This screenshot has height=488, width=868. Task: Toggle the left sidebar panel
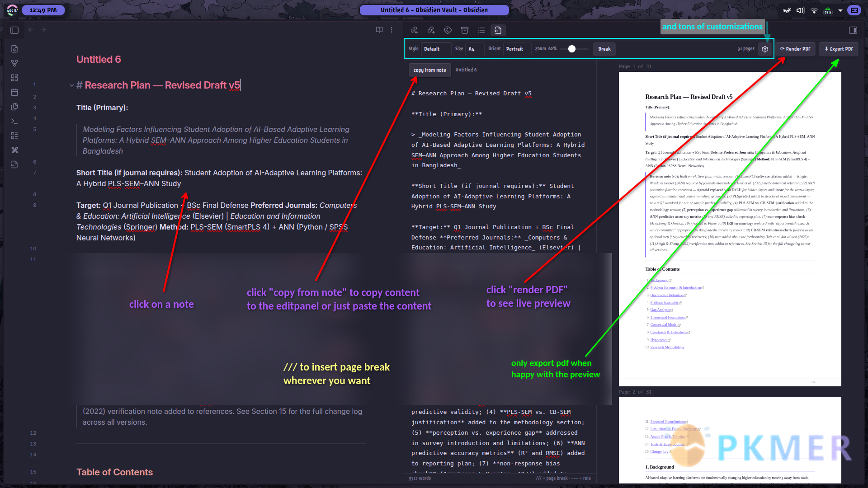tap(14, 30)
